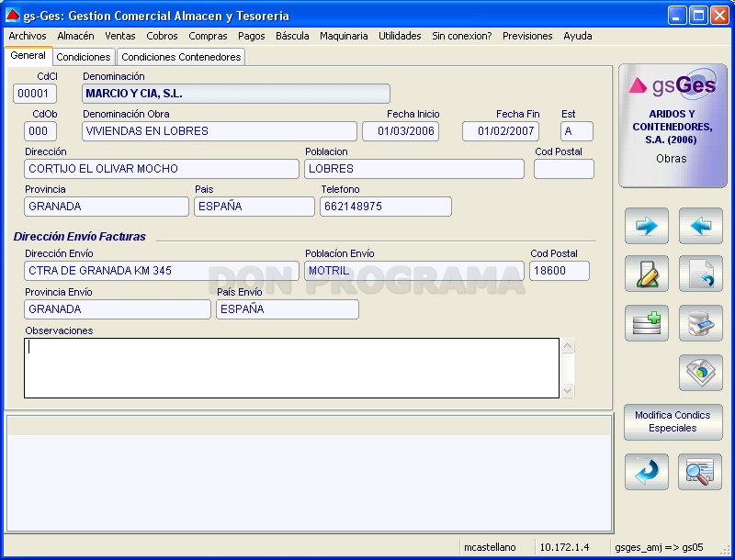
Task: Click the curved blue return arrow icon
Action: coord(647,472)
